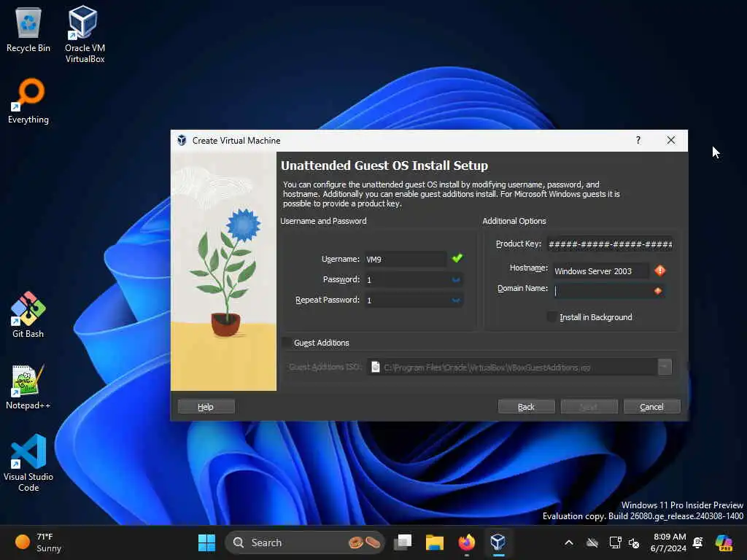Image resolution: width=747 pixels, height=560 pixels.
Task: Open the clock showing 8:09 AM
Action: [668, 542]
